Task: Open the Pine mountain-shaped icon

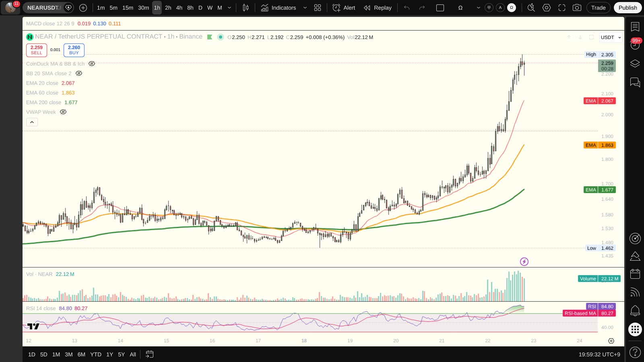Action: coord(635,256)
